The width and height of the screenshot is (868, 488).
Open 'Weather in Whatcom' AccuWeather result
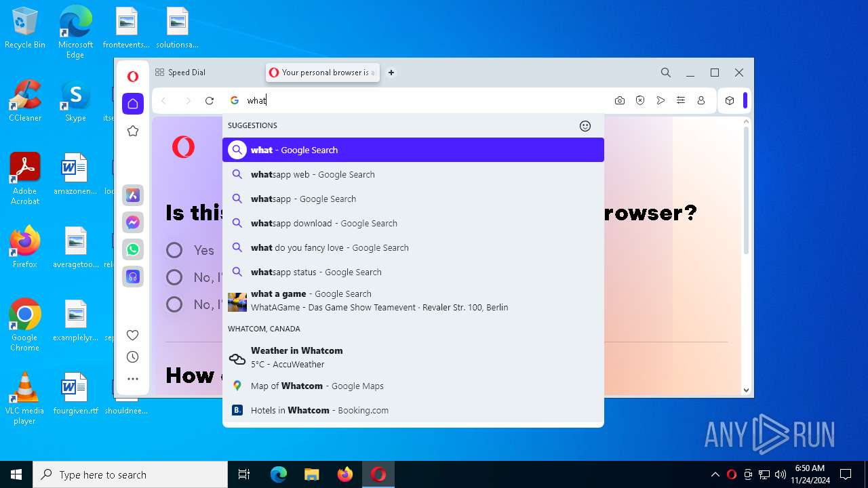click(x=413, y=357)
